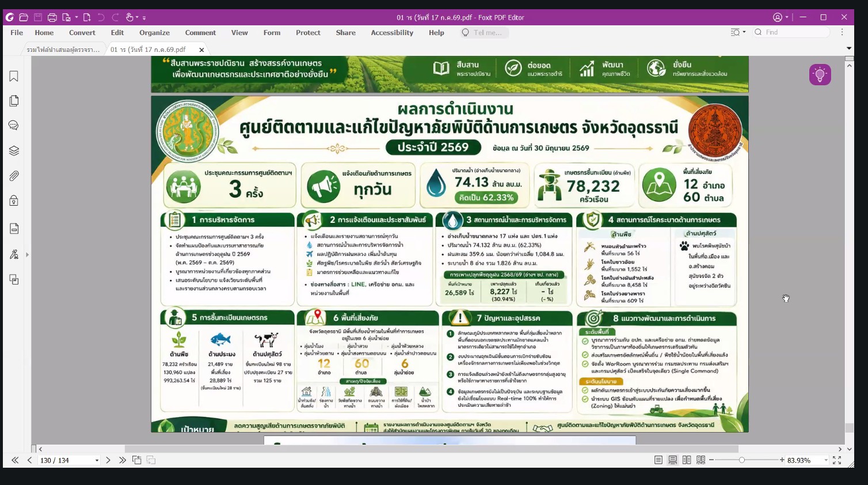
Task: Open the Security lock panel in sidebar
Action: tap(14, 200)
